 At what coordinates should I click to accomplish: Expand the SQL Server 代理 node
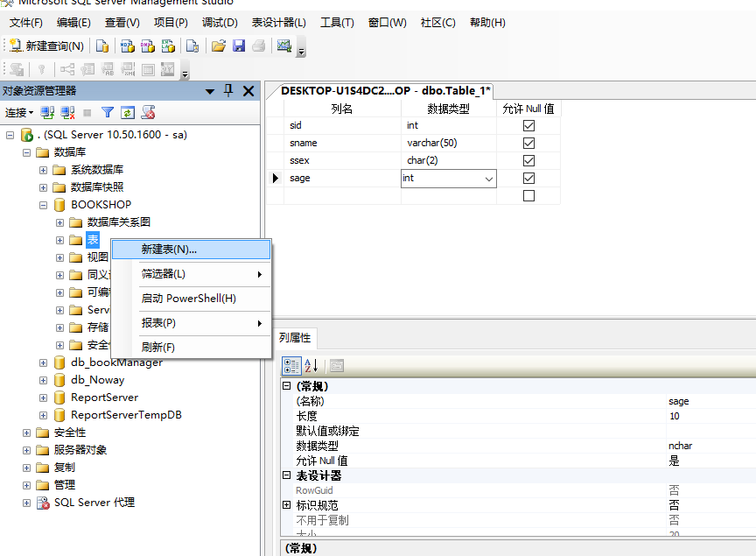click(x=26, y=503)
